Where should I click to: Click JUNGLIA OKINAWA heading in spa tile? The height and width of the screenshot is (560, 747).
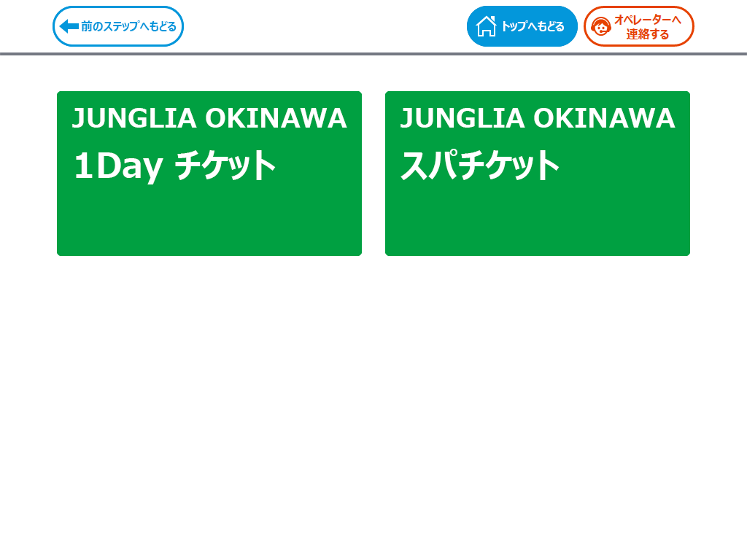538,118
